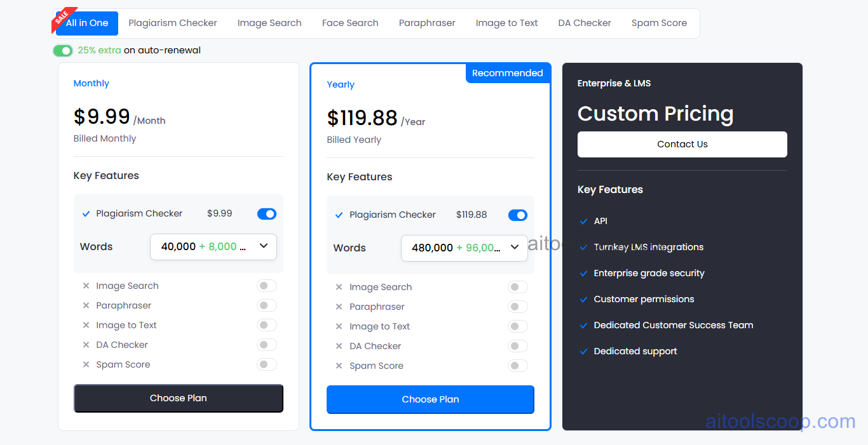
Task: Click the X icon beside Monthly Image Search
Action: tap(86, 286)
